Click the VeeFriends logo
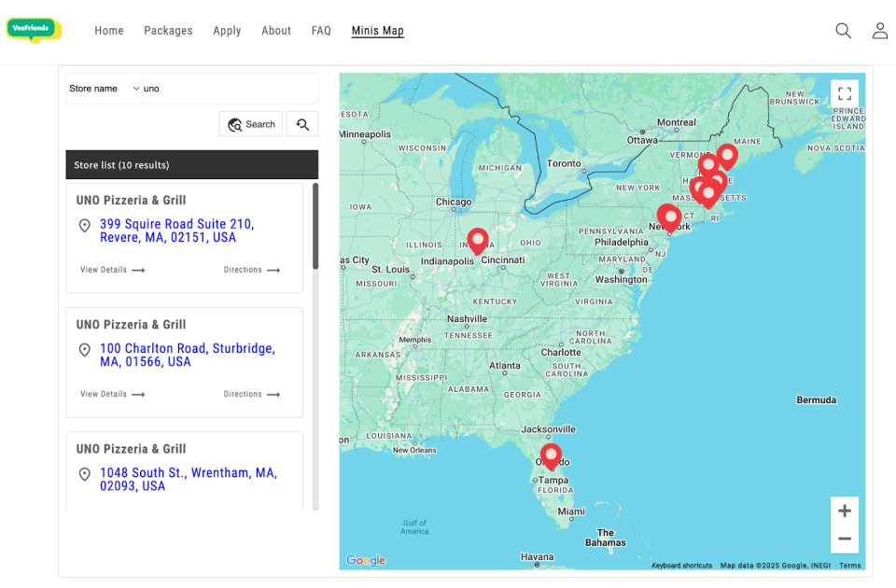 point(34,30)
